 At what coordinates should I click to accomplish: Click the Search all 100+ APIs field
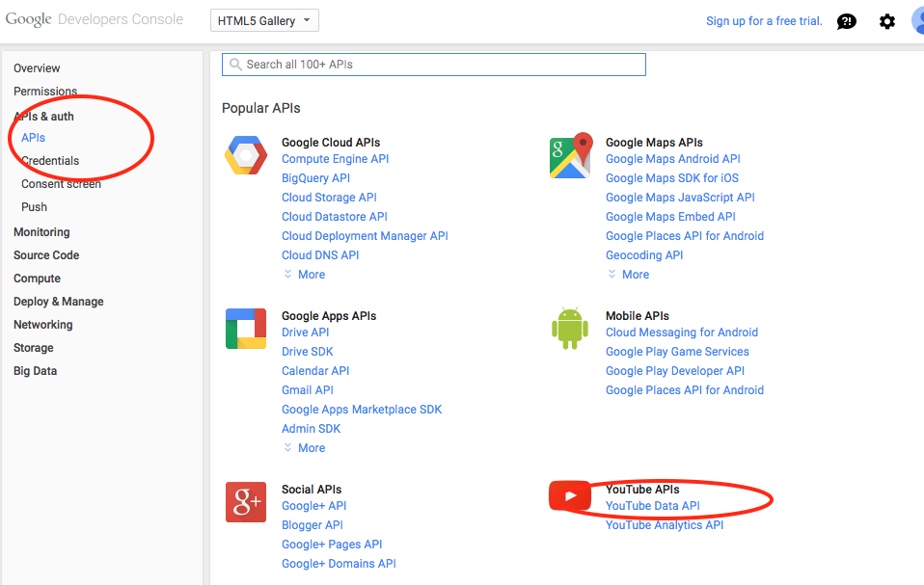click(434, 65)
